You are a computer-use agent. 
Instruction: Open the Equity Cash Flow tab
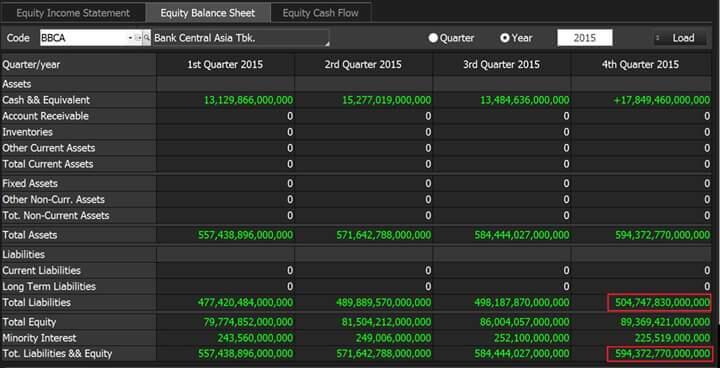click(321, 13)
